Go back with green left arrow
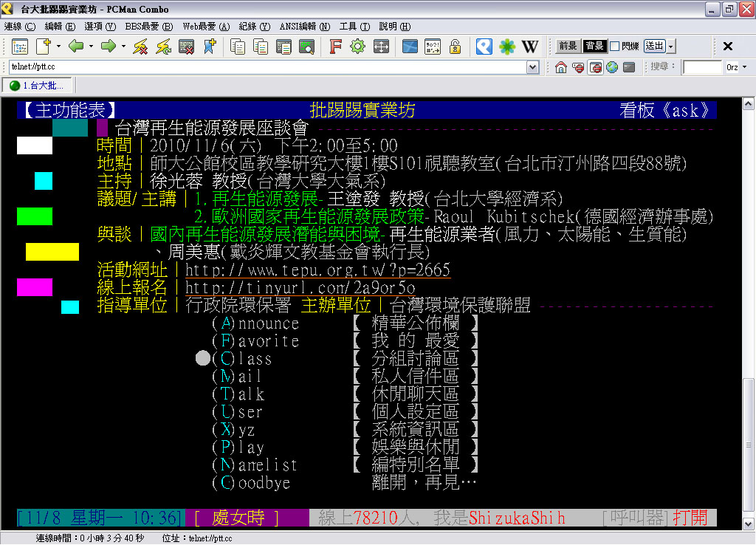756x545 pixels. (x=76, y=47)
